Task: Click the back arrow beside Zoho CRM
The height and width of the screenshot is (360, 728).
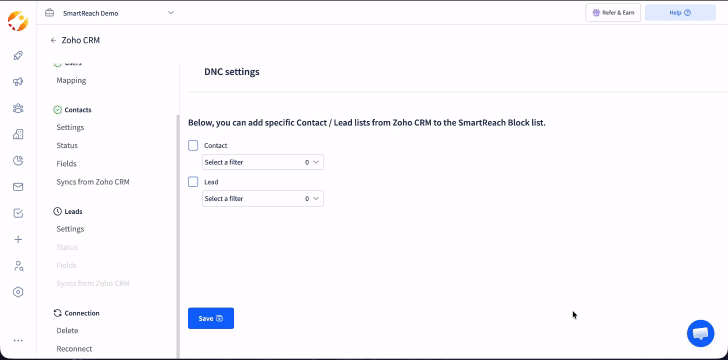Action: click(x=53, y=40)
